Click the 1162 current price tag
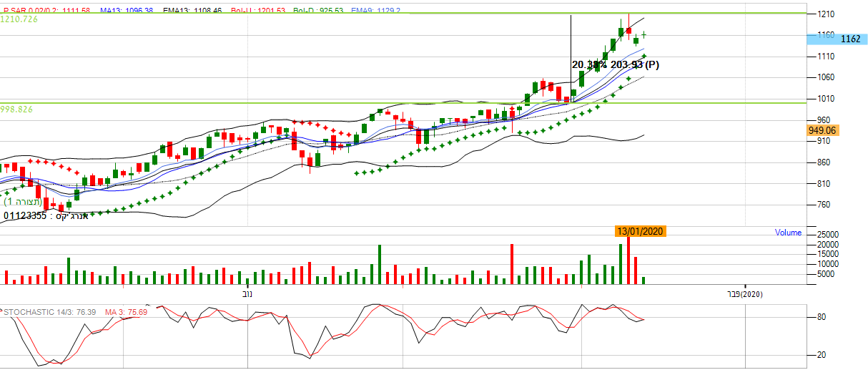The image size is (868, 375). click(849, 39)
